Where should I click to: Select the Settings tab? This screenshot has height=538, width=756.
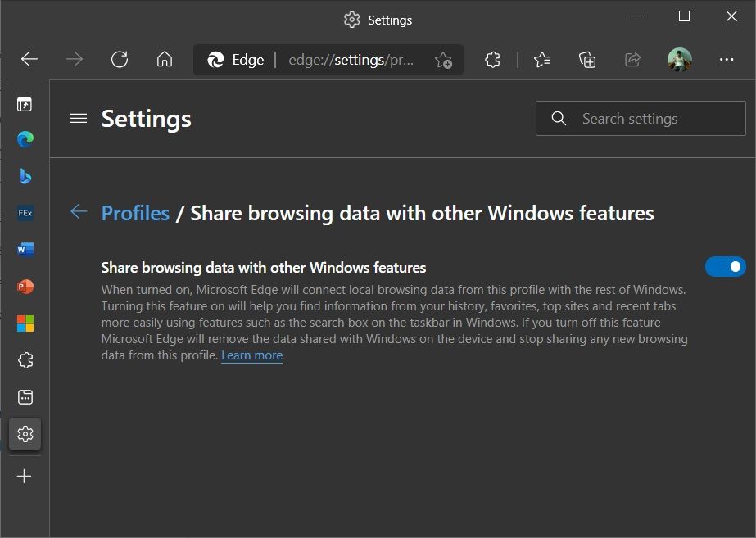click(377, 20)
